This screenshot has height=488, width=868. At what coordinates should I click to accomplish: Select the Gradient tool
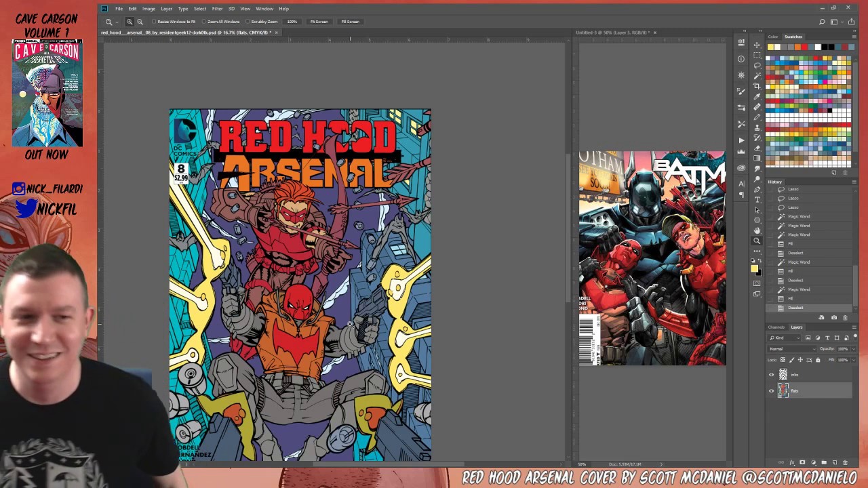[x=757, y=157]
